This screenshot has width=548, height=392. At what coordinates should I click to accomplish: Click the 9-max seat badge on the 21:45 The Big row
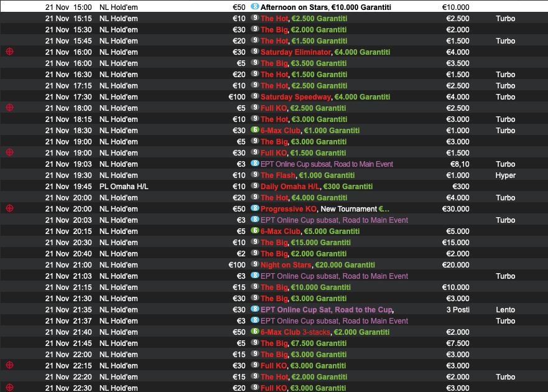click(255, 342)
